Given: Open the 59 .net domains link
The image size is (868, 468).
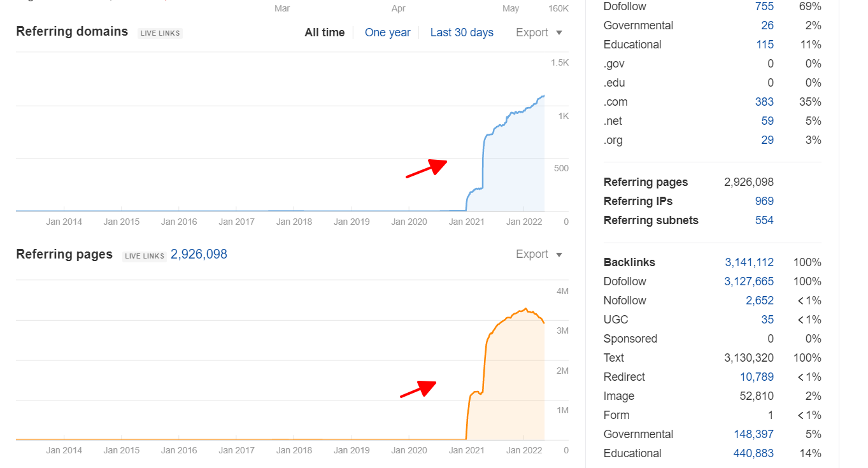Looking at the screenshot, I should 767,121.
